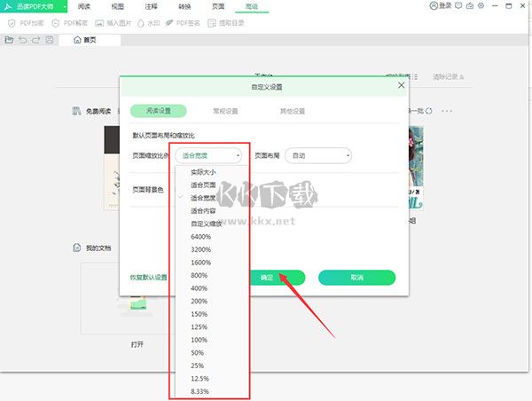Select 150% zoom option
The width and height of the screenshot is (532, 401).
click(199, 314)
